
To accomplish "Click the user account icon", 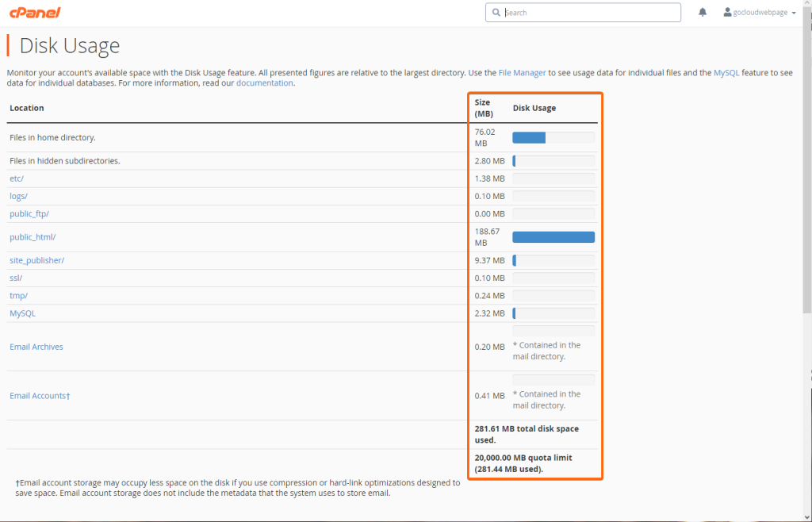I will click(726, 12).
